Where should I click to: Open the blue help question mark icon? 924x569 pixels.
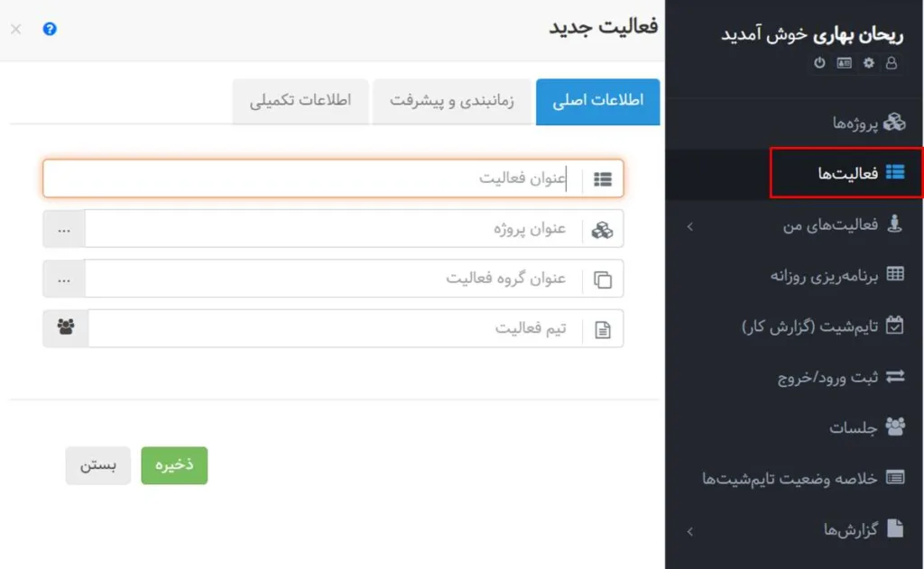50,29
